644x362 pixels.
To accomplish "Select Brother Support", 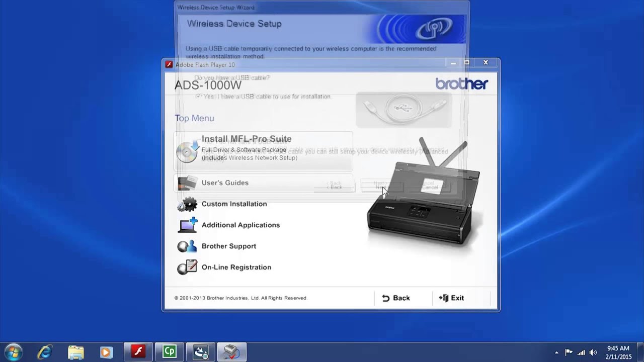I will pos(229,246).
